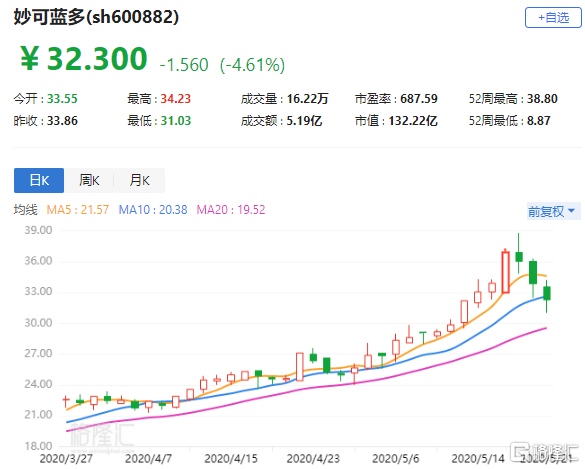Switch to the 周K weekly chart tab
585x469 pixels.
click(89, 181)
